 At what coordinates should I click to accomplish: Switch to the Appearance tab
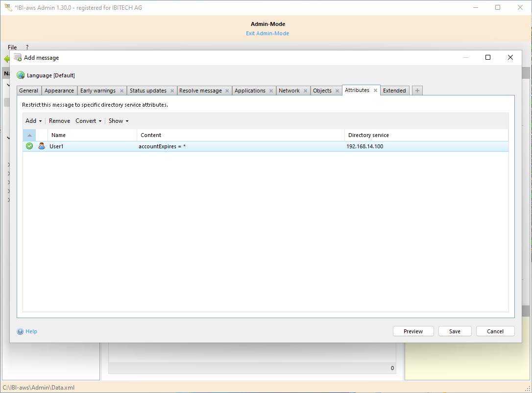click(59, 91)
